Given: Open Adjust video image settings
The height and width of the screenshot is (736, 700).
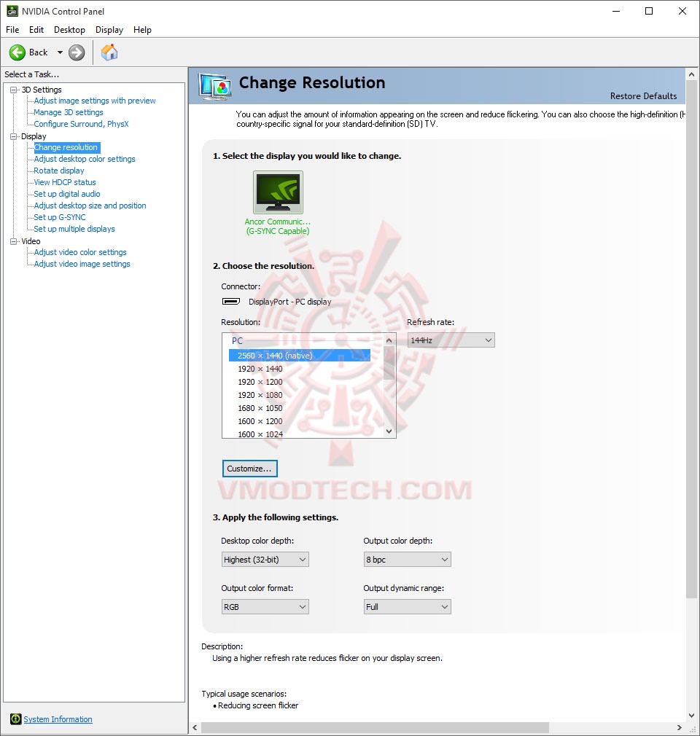Looking at the screenshot, I should pyautogui.click(x=82, y=265).
